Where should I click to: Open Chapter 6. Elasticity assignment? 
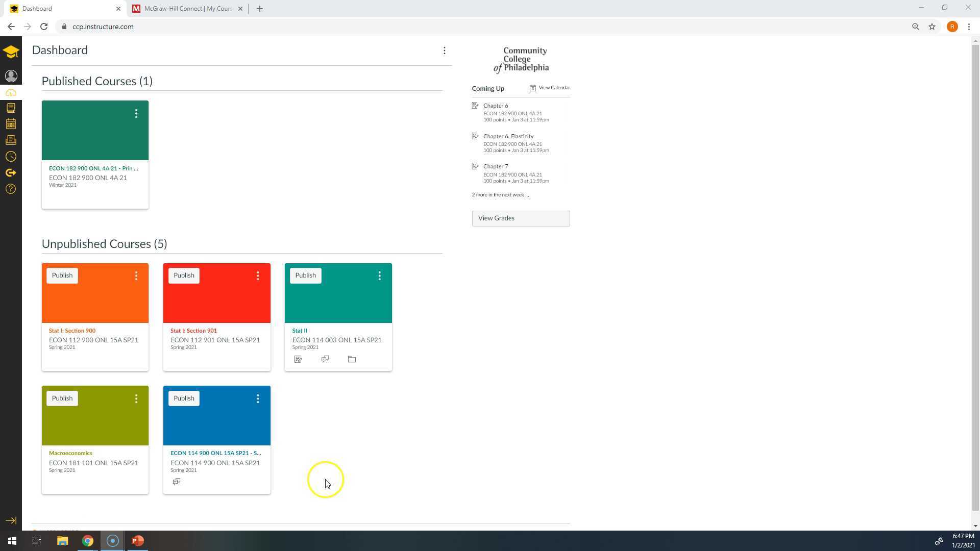pyautogui.click(x=508, y=136)
